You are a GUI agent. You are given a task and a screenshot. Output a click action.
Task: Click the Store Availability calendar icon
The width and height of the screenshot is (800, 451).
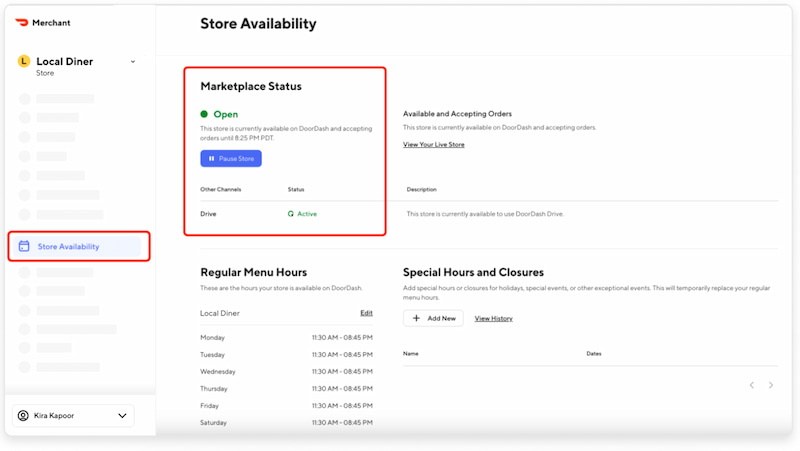pyautogui.click(x=24, y=246)
